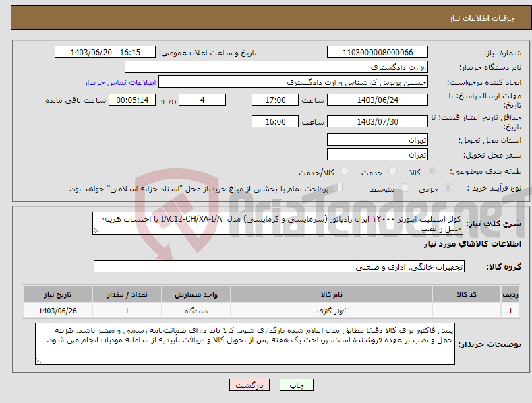
Task: Click the validity time field 16:00
Action: click(x=275, y=121)
